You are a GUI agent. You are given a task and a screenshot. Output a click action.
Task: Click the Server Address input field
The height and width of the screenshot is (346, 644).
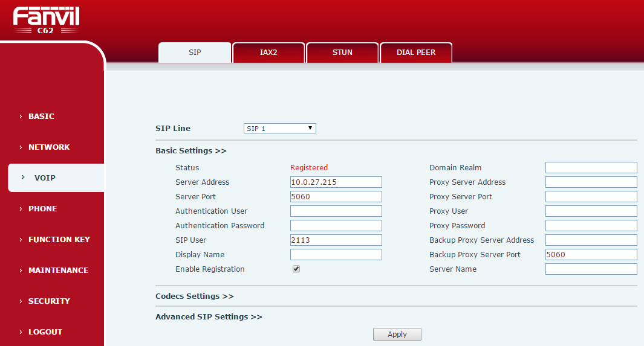[x=336, y=182]
